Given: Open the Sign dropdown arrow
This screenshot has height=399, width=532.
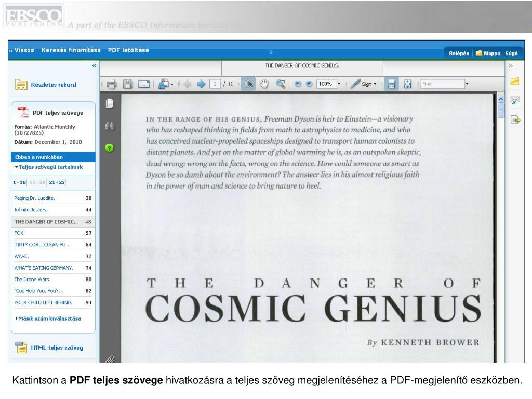Looking at the screenshot, I should coord(375,84).
